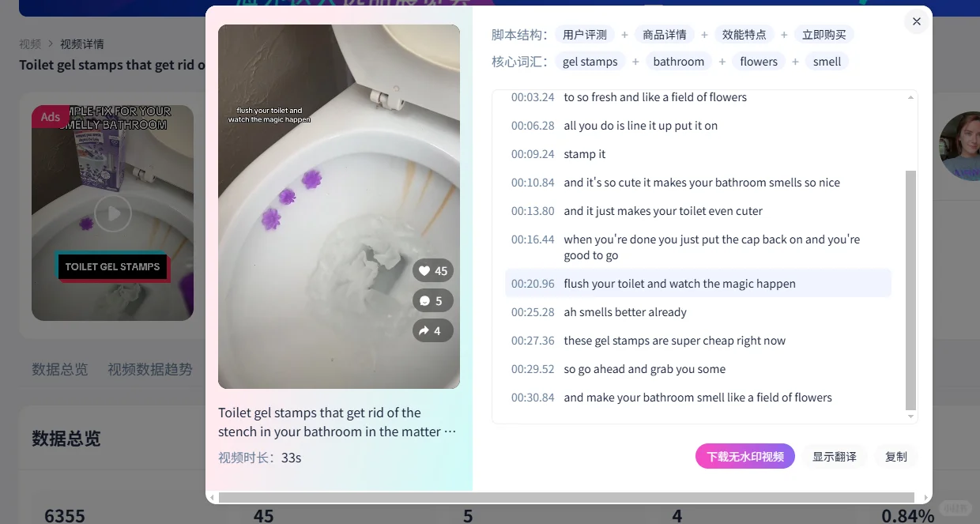Screen dimensions: 980x524
Task: Switch to the 数据总览 tab
Action: (60, 369)
